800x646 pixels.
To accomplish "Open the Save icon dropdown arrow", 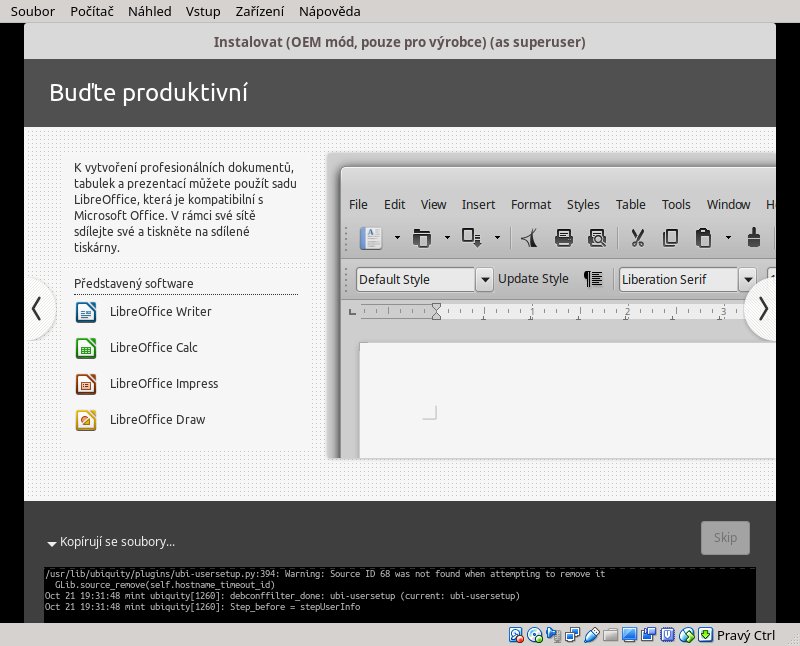I will [497, 237].
